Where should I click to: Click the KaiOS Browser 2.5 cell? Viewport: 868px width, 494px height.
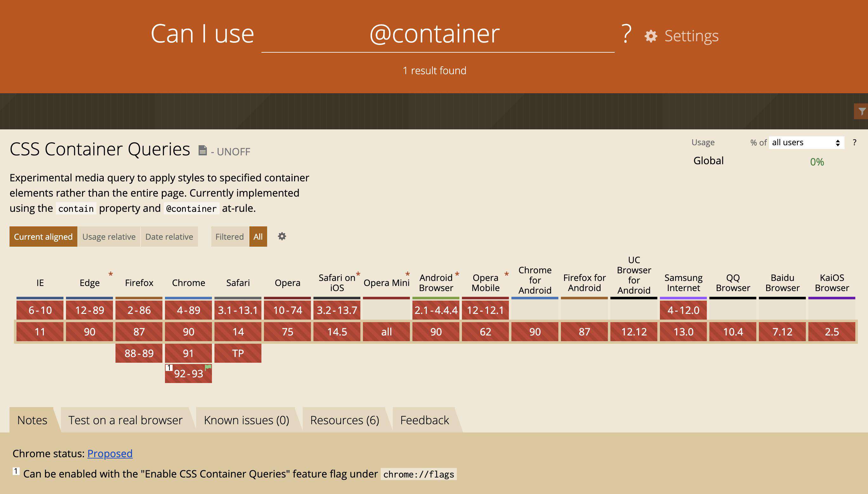832,331
